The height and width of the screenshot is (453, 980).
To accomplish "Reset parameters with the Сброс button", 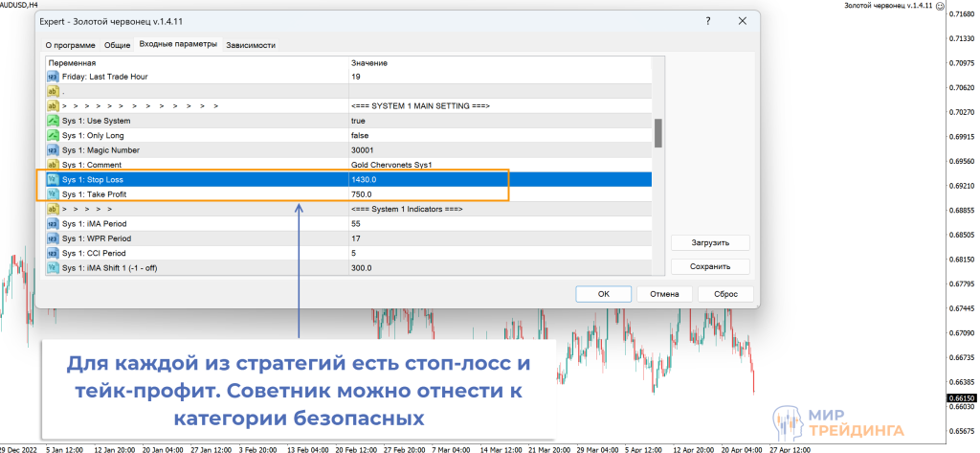I will click(725, 294).
